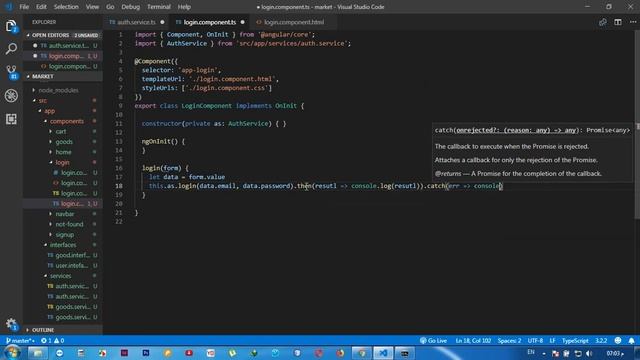Image resolution: width=640 pixels, height=360 pixels.
Task: Click the master branch indicator
Action: [20, 340]
